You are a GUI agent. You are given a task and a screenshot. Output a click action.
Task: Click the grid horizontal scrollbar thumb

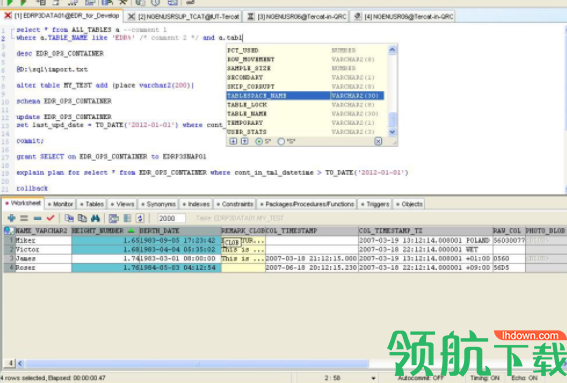point(197,363)
